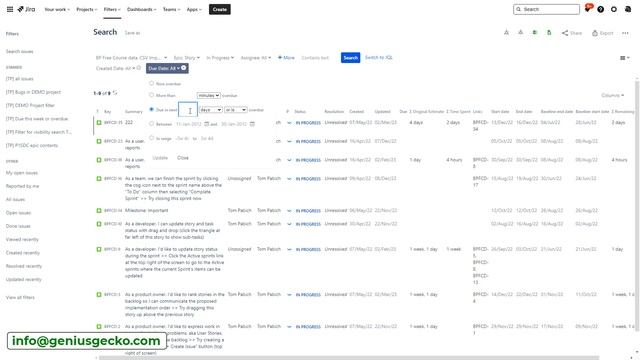The image size is (640, 360).
Task: Open the In Progress status filter dropdown
Action: 220,58
